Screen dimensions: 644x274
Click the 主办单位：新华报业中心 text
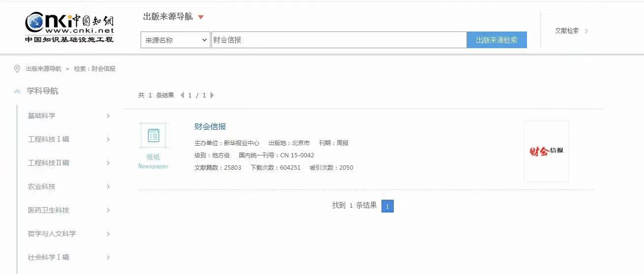tap(227, 143)
